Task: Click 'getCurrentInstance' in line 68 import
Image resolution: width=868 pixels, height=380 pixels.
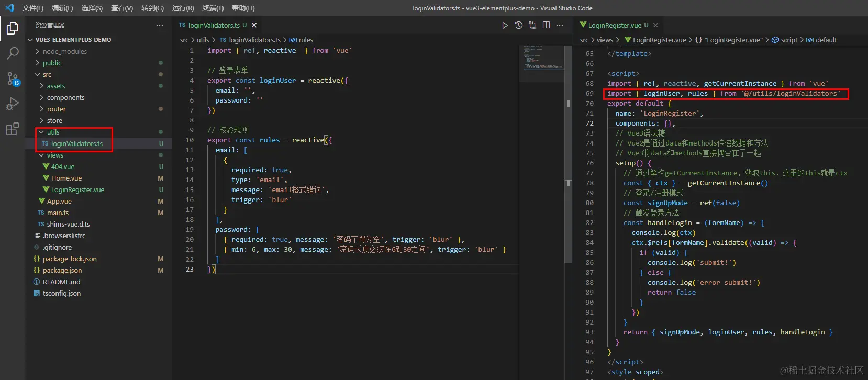Action: pos(740,83)
